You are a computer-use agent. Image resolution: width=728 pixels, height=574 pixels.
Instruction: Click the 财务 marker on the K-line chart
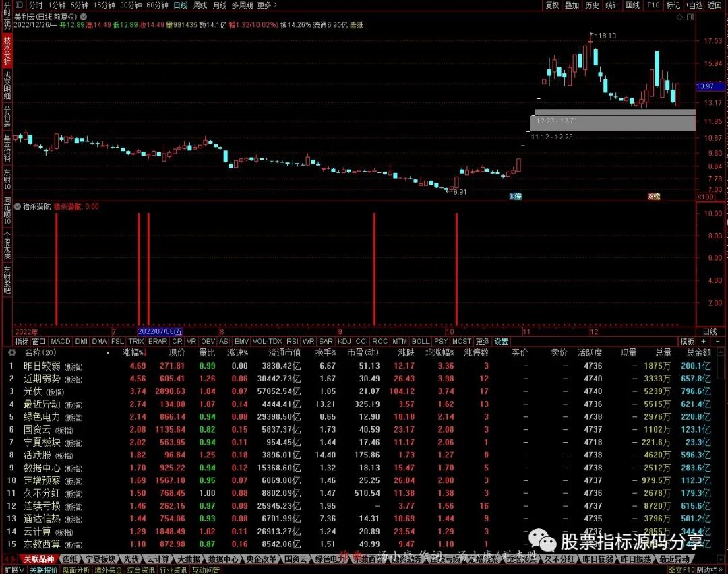click(516, 196)
